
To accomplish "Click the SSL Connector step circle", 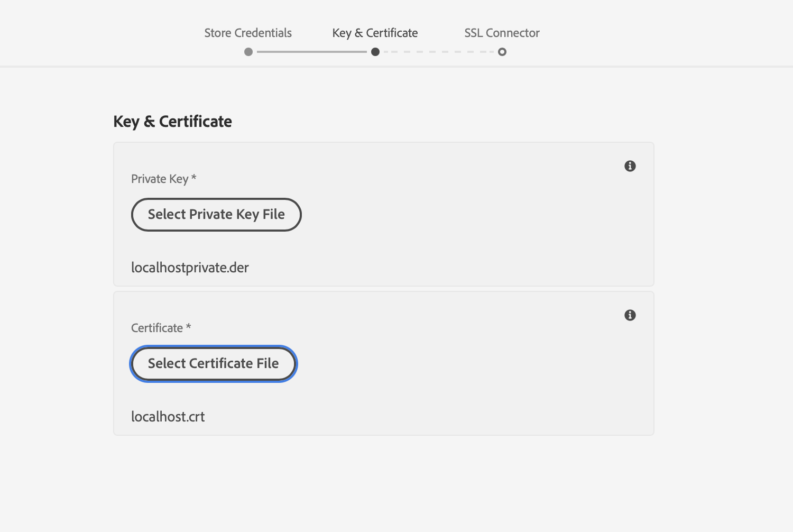I will pyautogui.click(x=502, y=52).
